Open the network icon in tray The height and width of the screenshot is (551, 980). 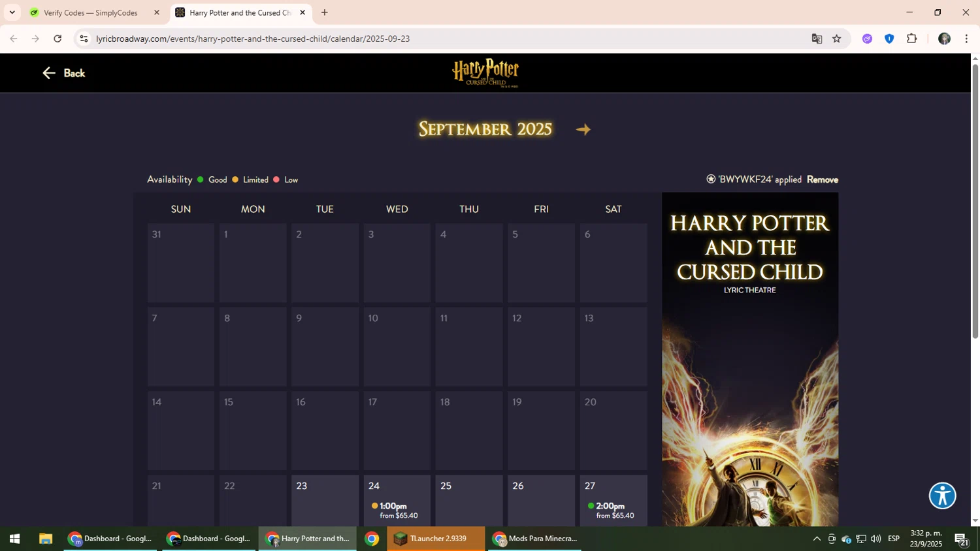point(861,539)
